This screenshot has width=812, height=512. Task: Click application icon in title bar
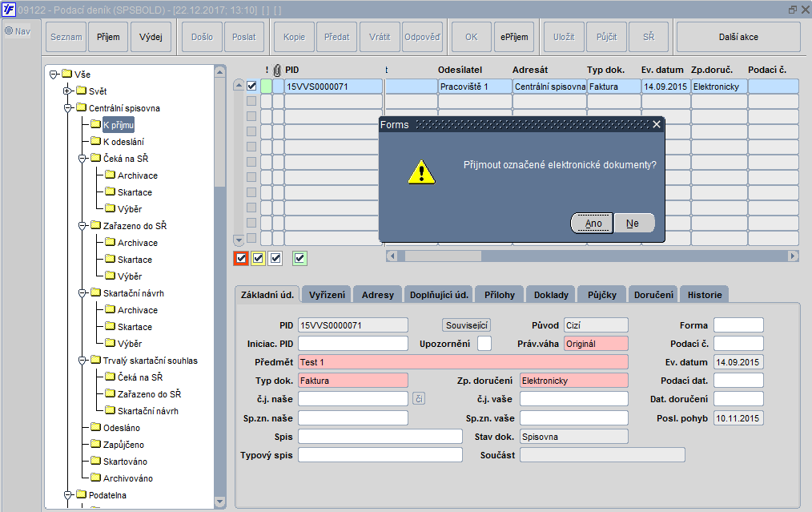(9, 10)
